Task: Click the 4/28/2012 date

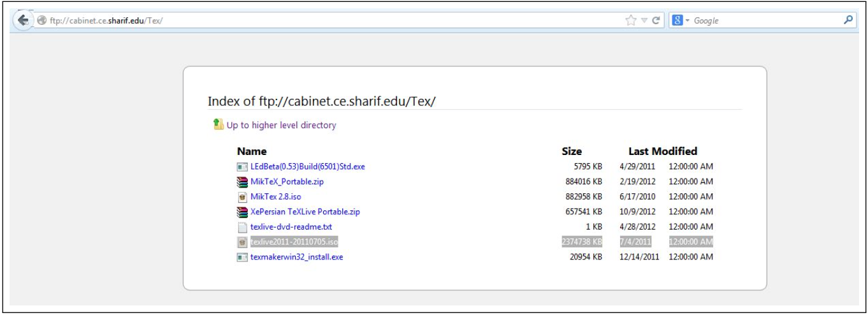Action: point(637,226)
